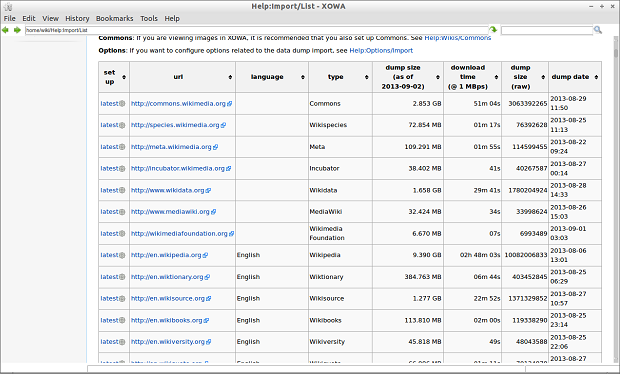Image resolution: width=620 pixels, height=374 pixels.
Task: Click the settings icon next to commons latest
Action: click(122, 104)
